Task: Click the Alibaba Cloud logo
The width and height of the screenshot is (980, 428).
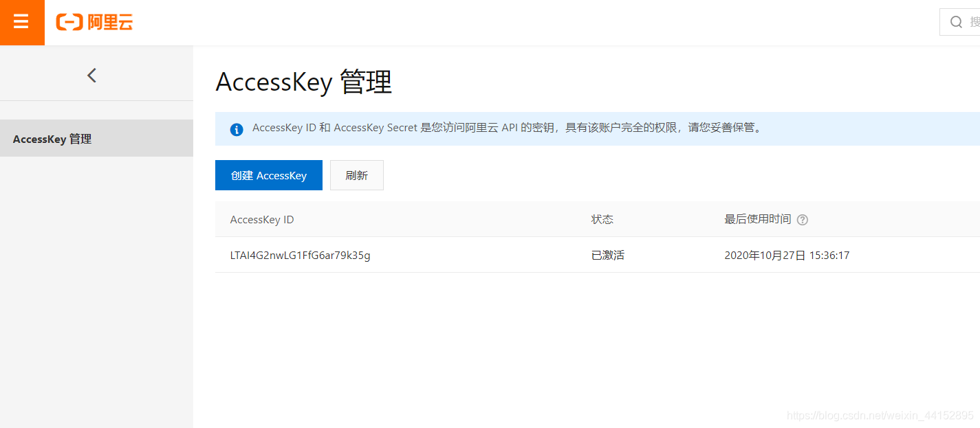Action: [94, 22]
